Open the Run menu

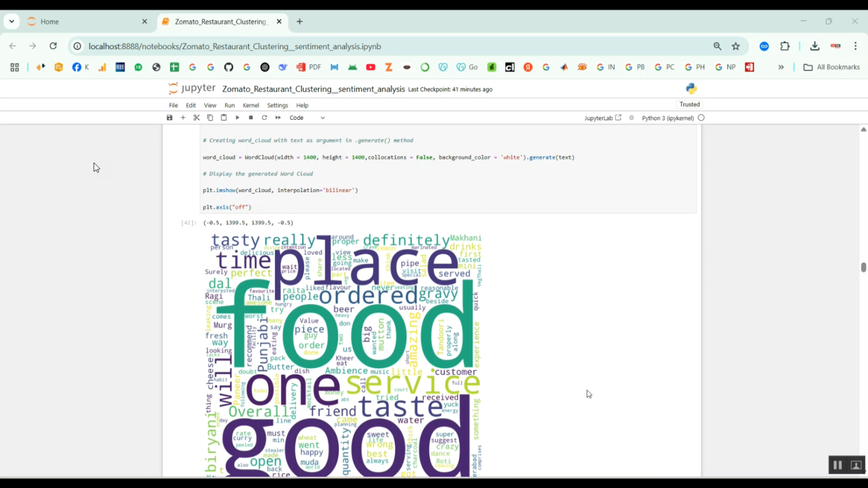click(x=230, y=105)
